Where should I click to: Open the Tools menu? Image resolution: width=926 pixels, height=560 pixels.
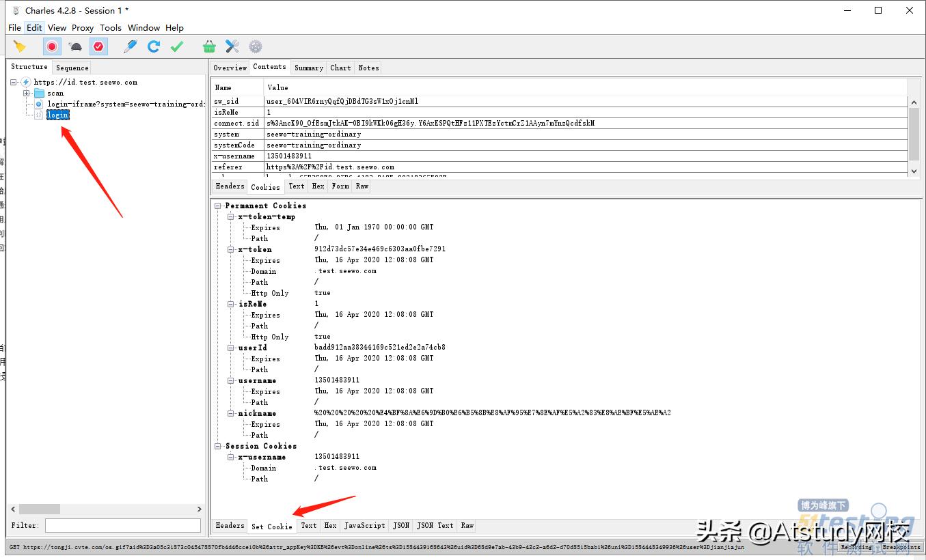click(x=111, y=28)
